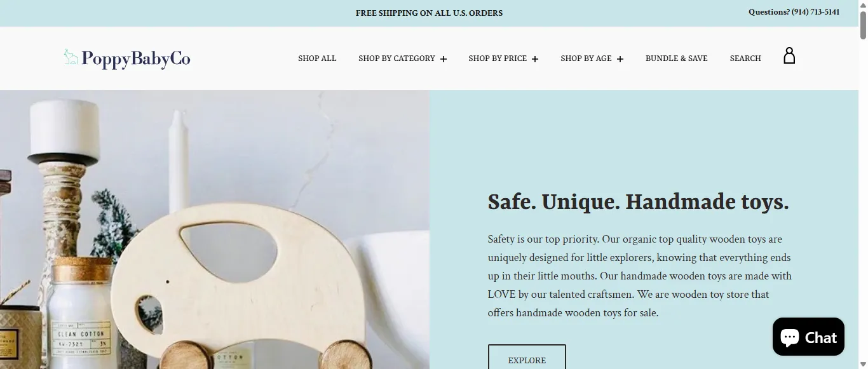Expand the Shop By Age plus icon
Screen dimensions: 868x369
620,59
